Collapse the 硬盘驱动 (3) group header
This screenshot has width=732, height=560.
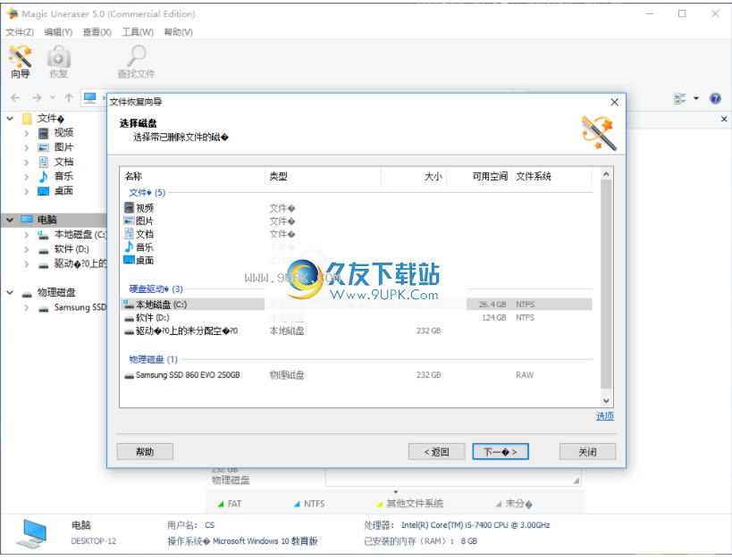pyautogui.click(x=156, y=289)
